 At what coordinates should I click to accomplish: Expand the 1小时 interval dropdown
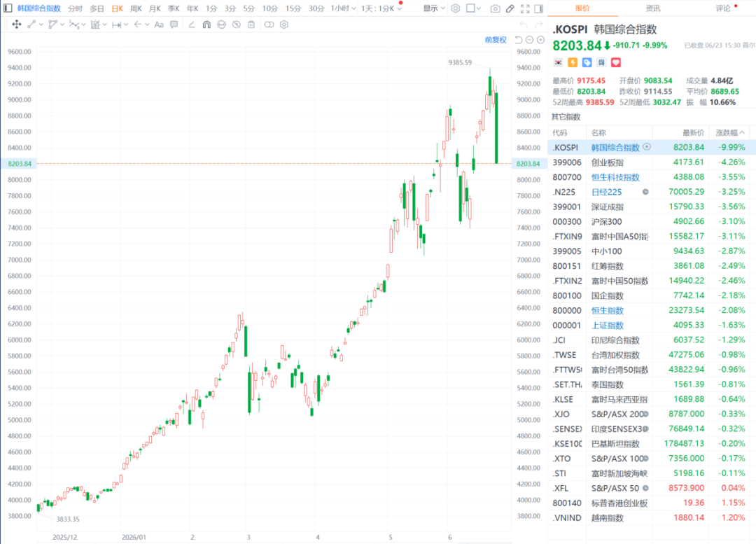(343, 8)
